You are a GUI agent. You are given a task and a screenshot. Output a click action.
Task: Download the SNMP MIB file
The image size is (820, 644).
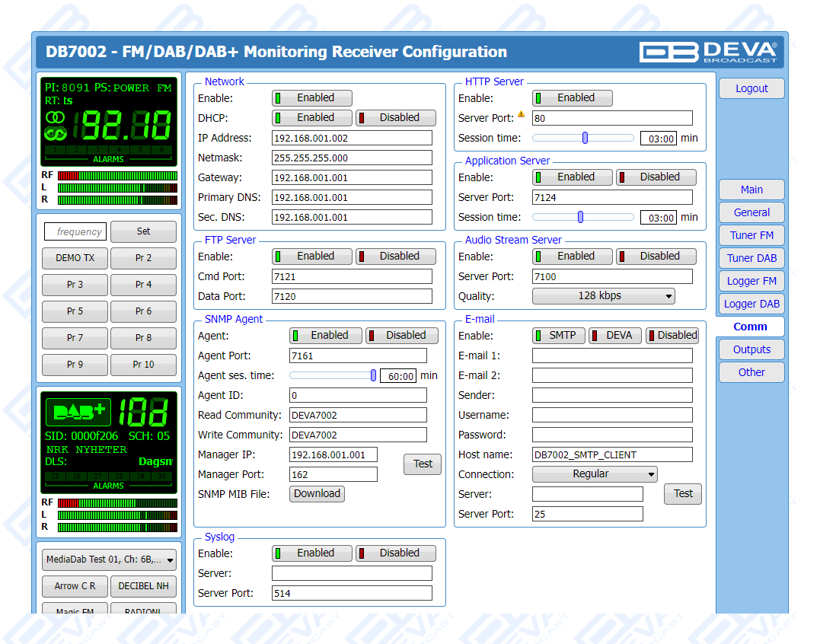[x=317, y=494]
